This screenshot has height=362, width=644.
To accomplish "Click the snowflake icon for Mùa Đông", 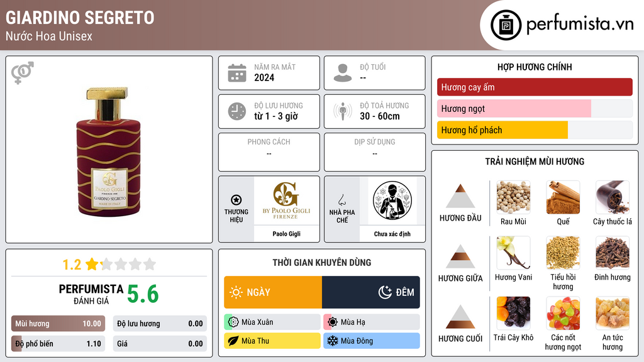I will click(333, 341).
